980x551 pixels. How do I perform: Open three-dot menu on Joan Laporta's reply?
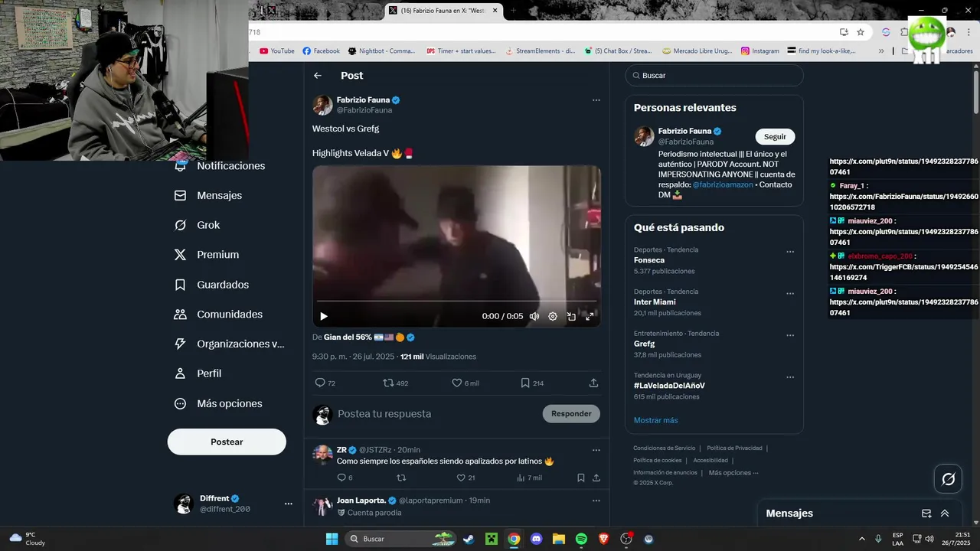[596, 500]
